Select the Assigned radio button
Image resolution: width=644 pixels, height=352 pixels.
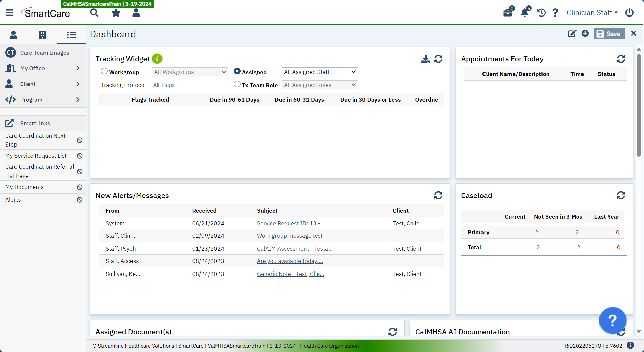[237, 71]
